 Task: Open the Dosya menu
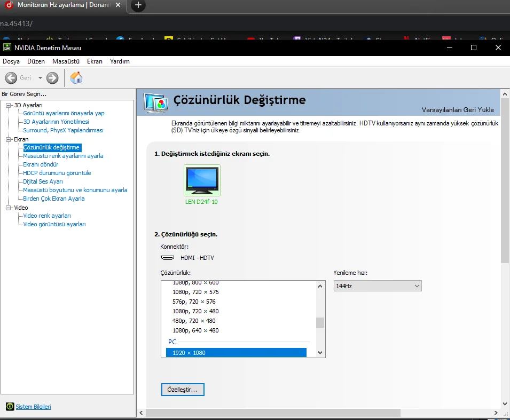(11, 61)
